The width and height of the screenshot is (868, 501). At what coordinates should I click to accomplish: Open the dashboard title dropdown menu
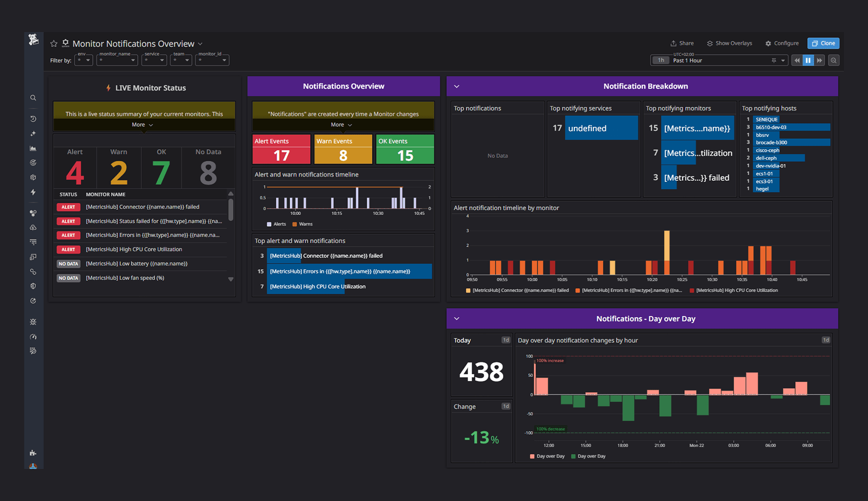coord(200,44)
